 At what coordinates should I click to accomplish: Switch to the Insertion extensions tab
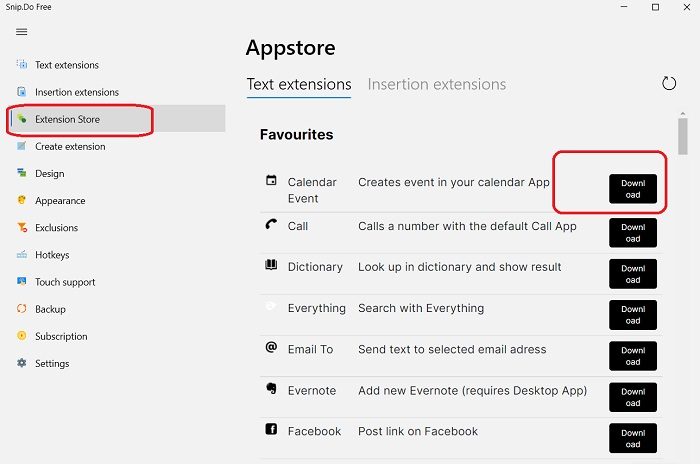(x=436, y=85)
